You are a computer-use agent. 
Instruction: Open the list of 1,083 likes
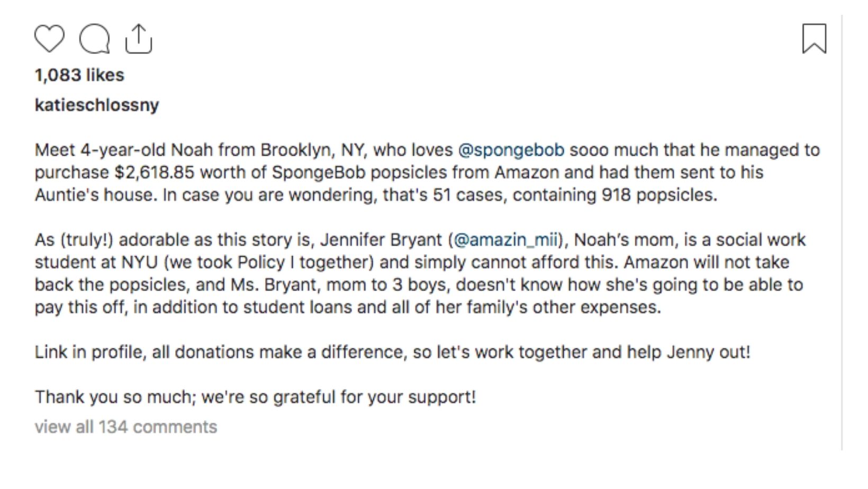pyautogui.click(x=79, y=75)
